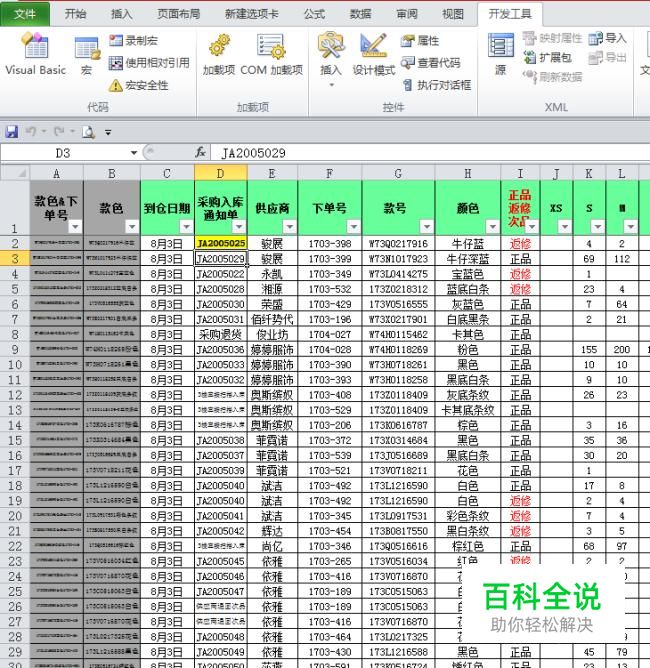Screen dimensions: 650x668
Task: Switch to the 公式 tab
Action: tap(314, 14)
